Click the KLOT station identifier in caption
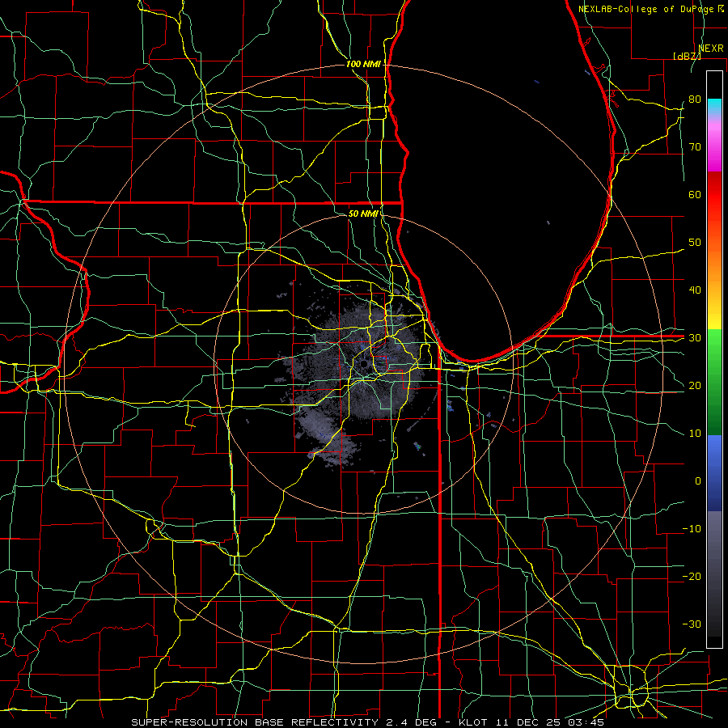 point(473,722)
